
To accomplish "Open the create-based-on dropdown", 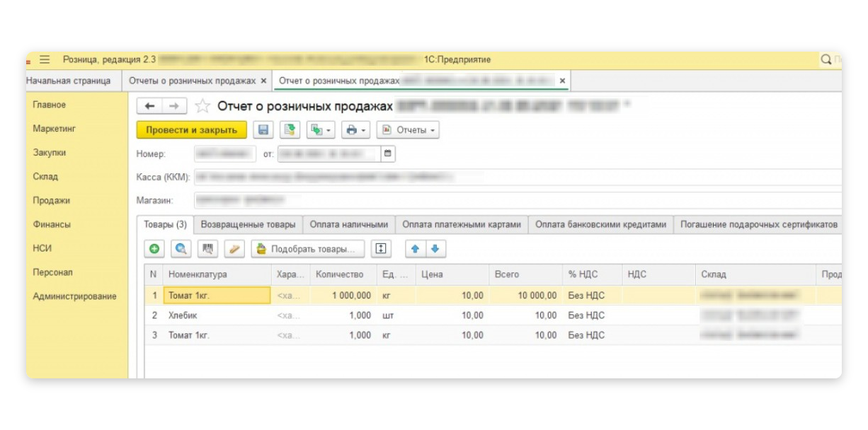I will (321, 130).
